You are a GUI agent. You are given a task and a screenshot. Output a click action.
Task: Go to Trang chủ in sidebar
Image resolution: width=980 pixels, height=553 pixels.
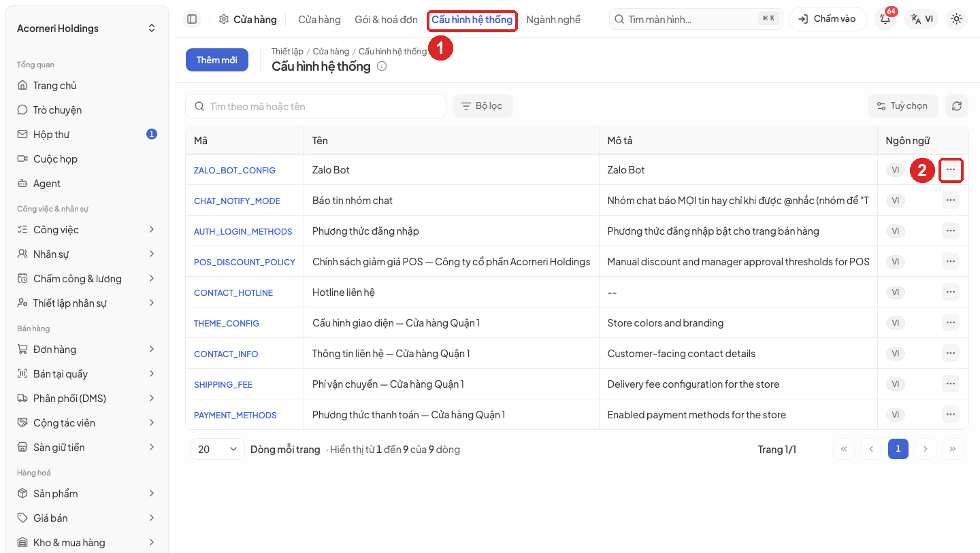click(87, 86)
